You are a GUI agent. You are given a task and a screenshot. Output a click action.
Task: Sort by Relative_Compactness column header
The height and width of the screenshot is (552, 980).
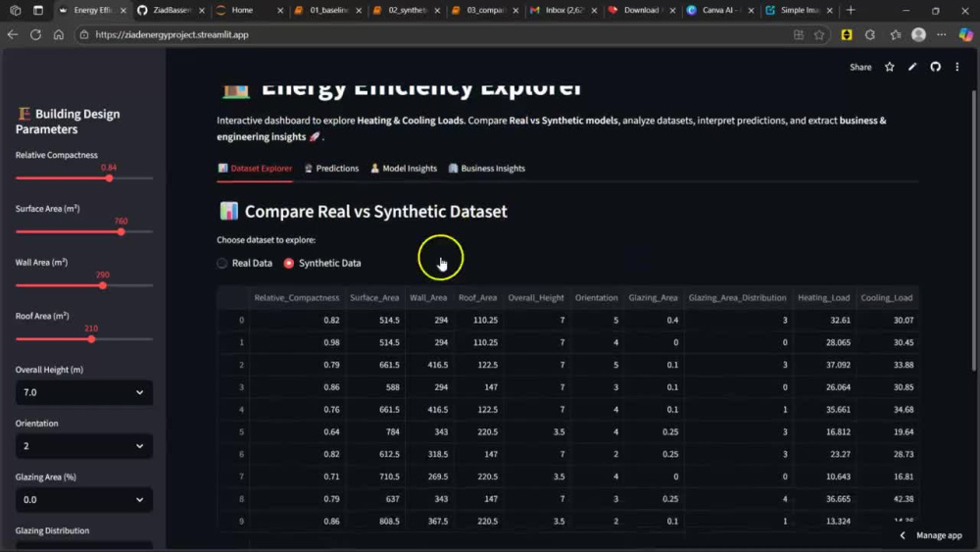point(297,298)
